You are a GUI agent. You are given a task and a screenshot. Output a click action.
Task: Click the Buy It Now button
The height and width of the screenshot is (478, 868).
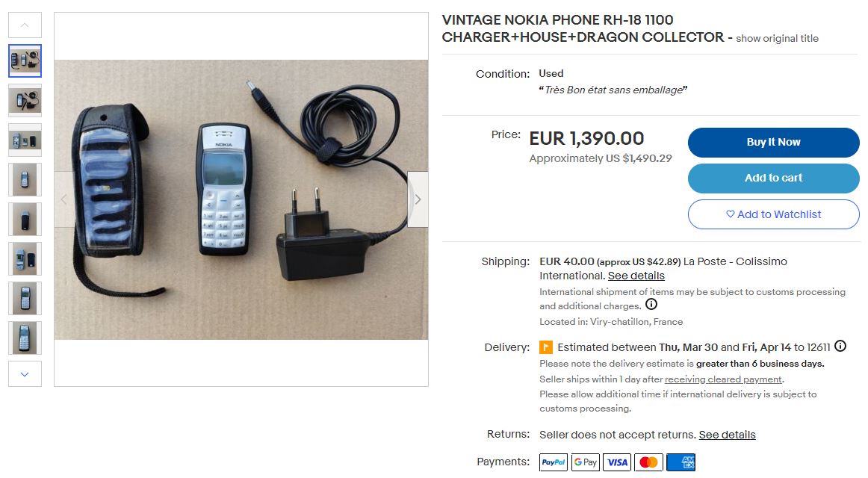773,142
